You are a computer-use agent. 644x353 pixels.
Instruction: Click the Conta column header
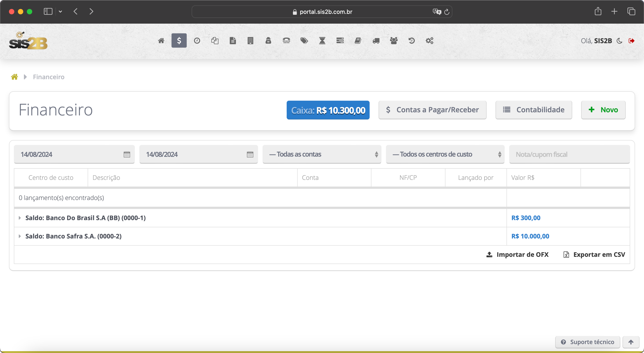point(334,178)
